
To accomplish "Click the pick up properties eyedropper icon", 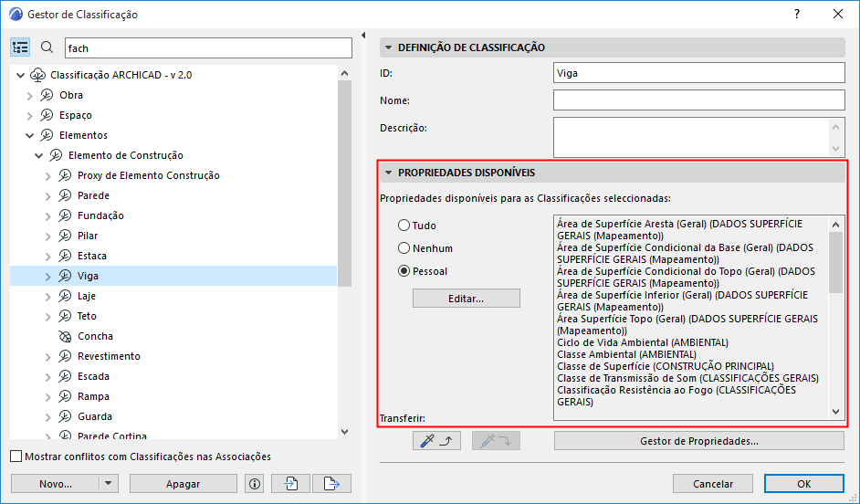I will 436,441.
